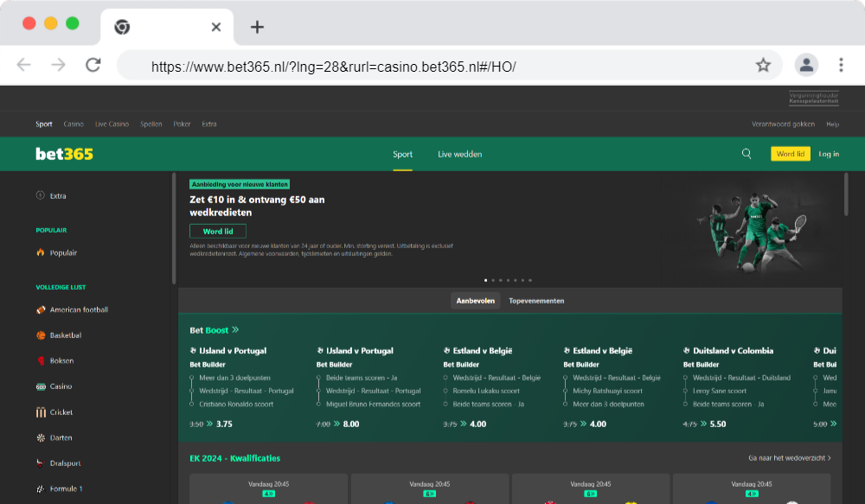Open a new tab with the plus icon

coord(257,27)
